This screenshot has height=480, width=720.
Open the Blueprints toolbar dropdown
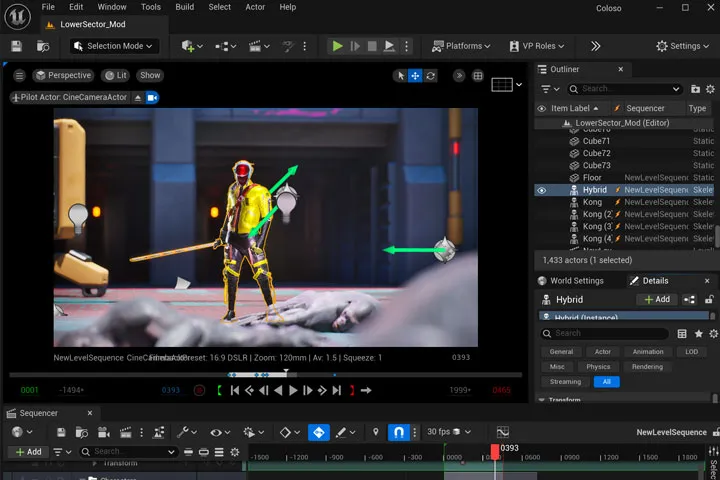tap(225, 46)
